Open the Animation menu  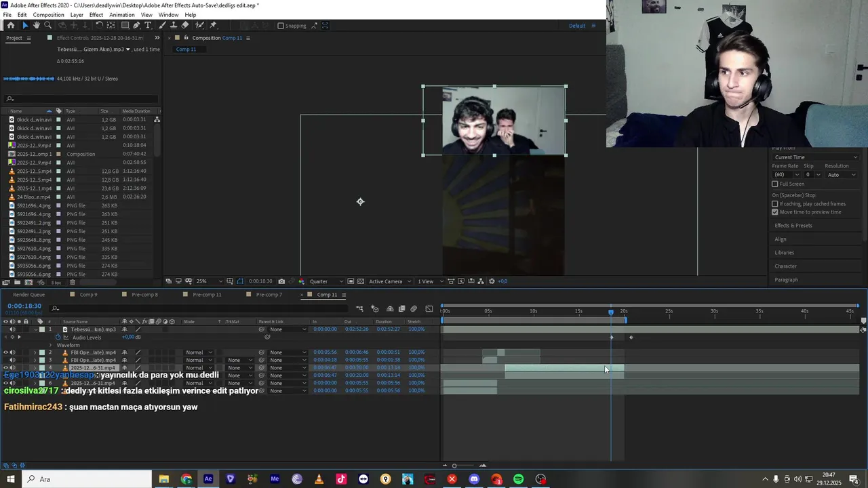[x=122, y=15]
